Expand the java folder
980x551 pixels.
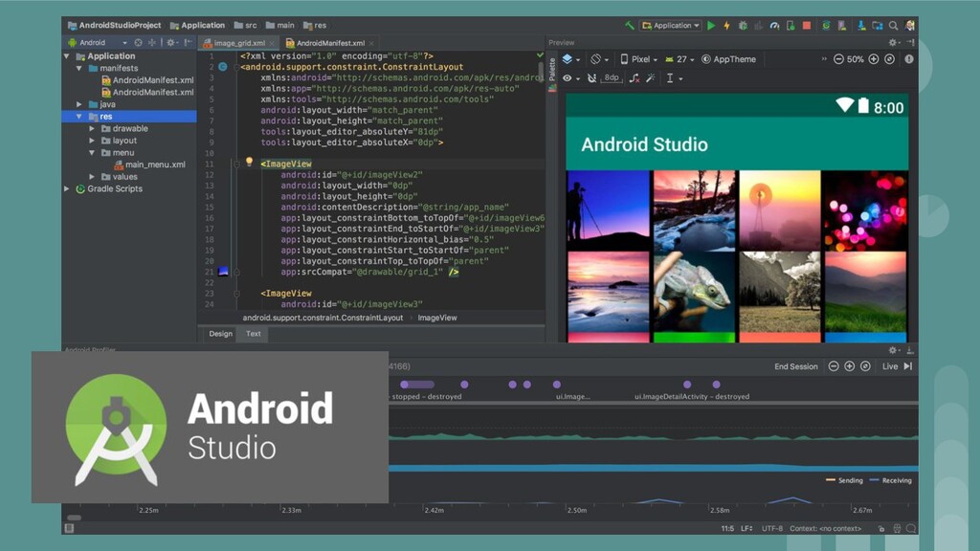click(79, 104)
